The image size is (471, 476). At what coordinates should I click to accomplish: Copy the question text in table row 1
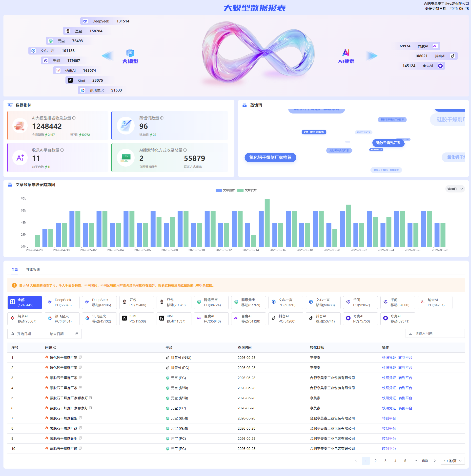[80, 358]
